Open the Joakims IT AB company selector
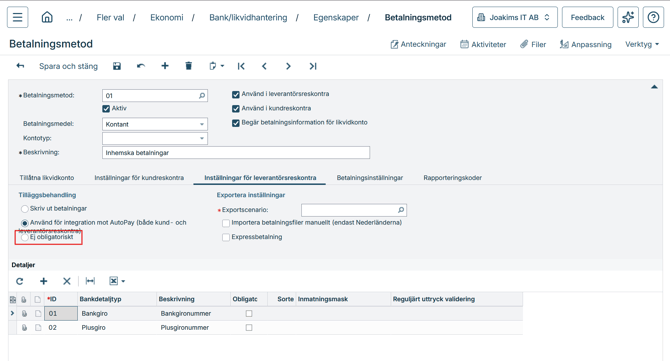Image resolution: width=670 pixels, height=361 pixels. click(514, 18)
